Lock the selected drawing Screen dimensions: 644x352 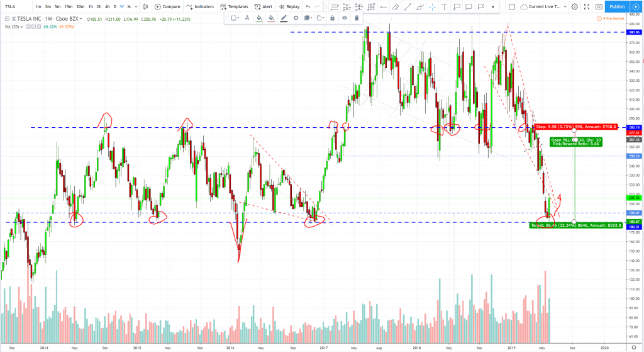[x=331, y=18]
